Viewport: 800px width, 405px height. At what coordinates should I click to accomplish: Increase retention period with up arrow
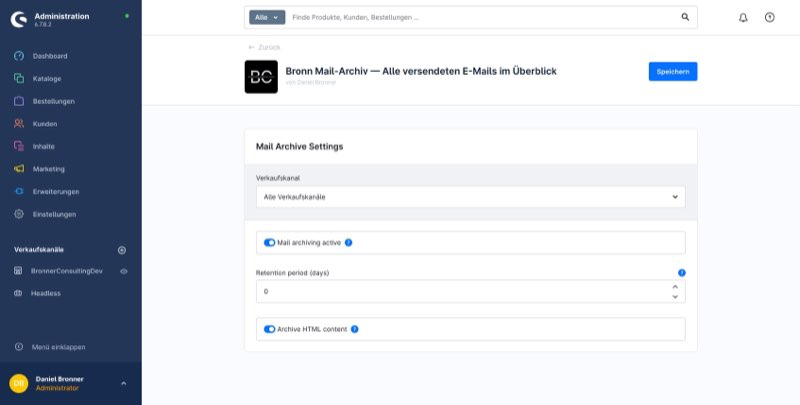point(675,286)
